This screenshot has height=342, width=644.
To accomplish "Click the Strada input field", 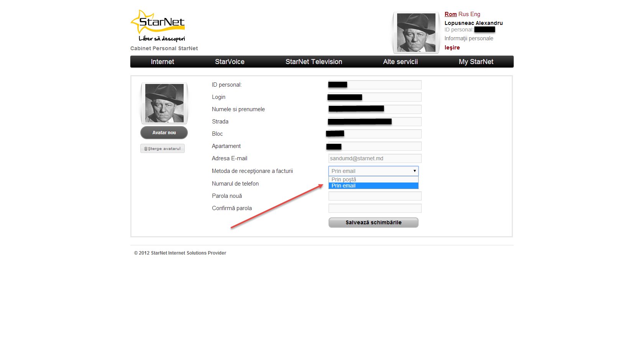I will click(x=375, y=122).
